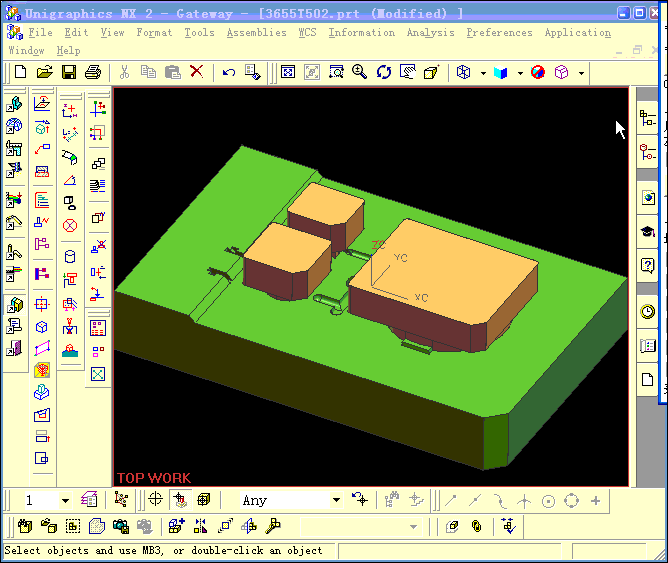The height and width of the screenshot is (563, 668).
Task: Open the Training graduation cap sidebar icon
Action: pos(648,232)
